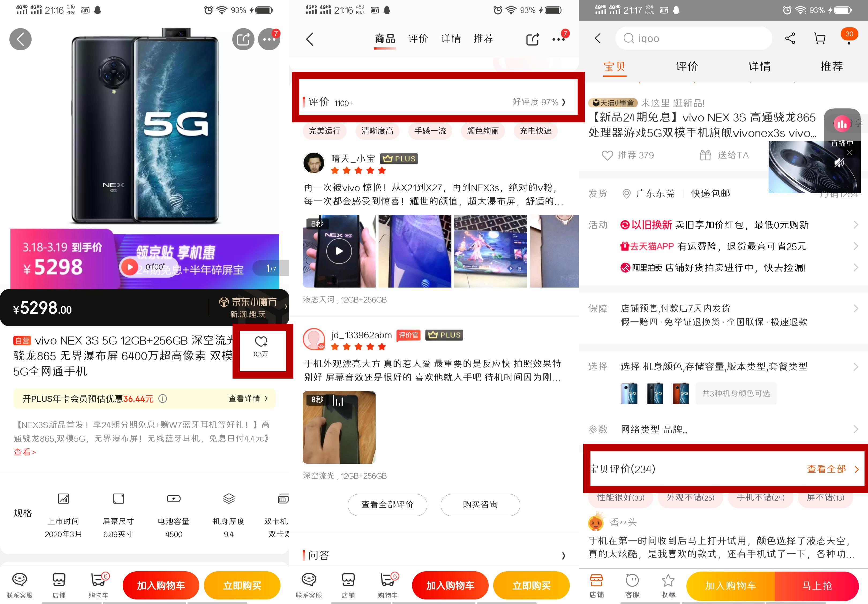Image resolution: width=868 pixels, height=604 pixels.
Task: Tap 店铺 icon on left screen
Action: coord(59,585)
